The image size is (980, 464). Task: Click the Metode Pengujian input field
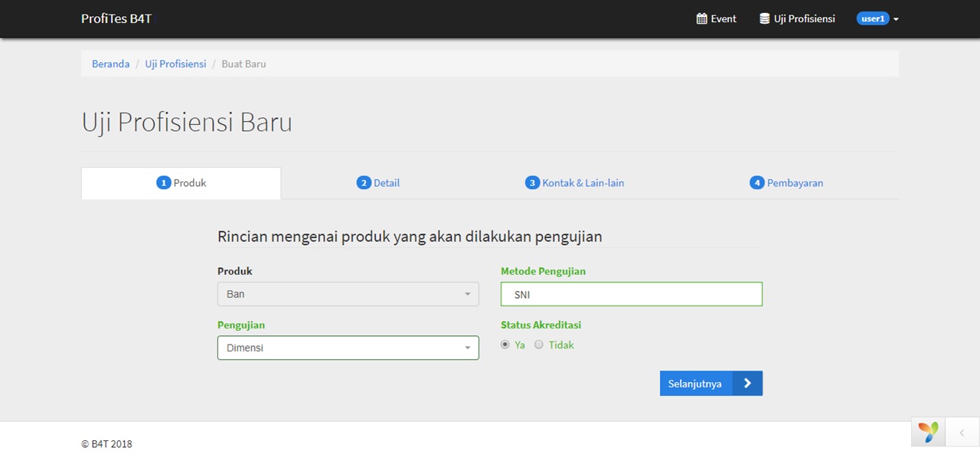click(x=631, y=294)
